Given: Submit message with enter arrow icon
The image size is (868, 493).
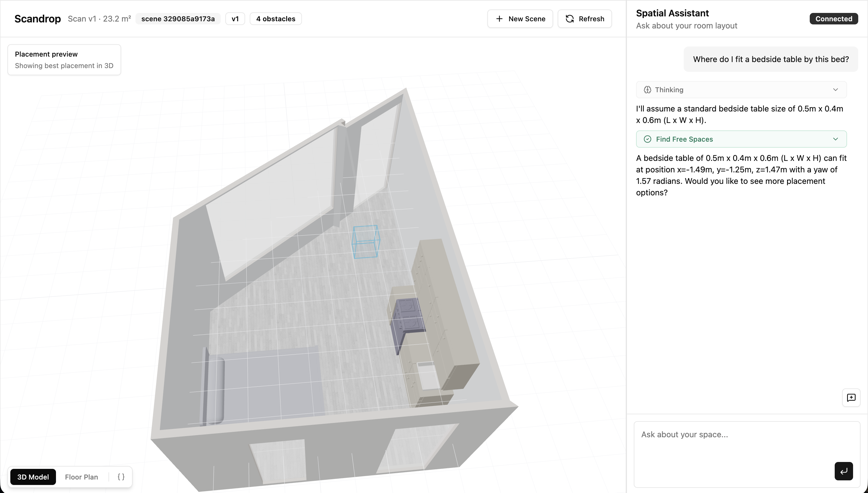Looking at the screenshot, I should click(x=843, y=471).
